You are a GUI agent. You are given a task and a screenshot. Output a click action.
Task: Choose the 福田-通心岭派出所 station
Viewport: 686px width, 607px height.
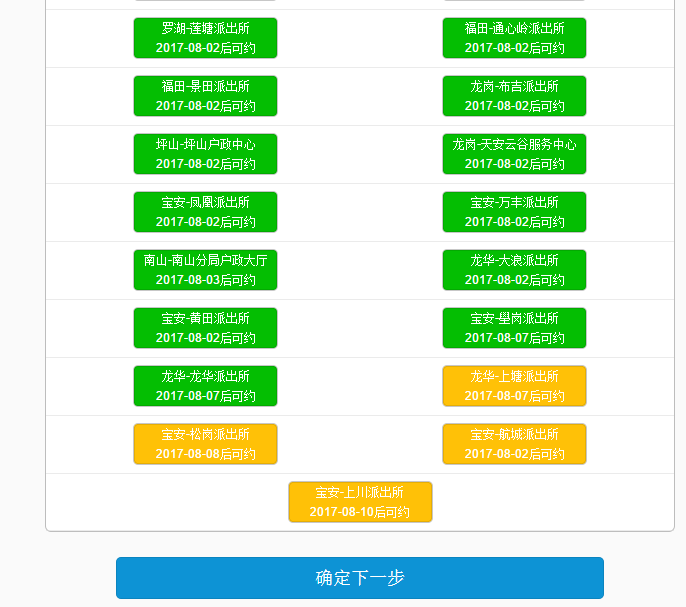(514, 38)
